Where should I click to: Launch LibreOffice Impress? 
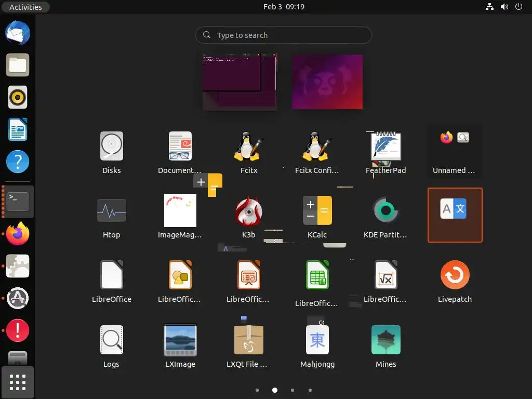(x=249, y=281)
